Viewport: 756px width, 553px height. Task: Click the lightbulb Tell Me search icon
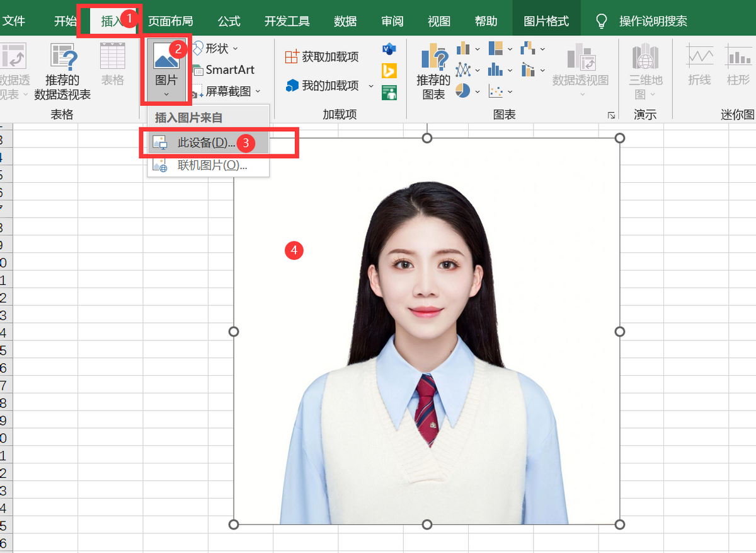coord(602,21)
